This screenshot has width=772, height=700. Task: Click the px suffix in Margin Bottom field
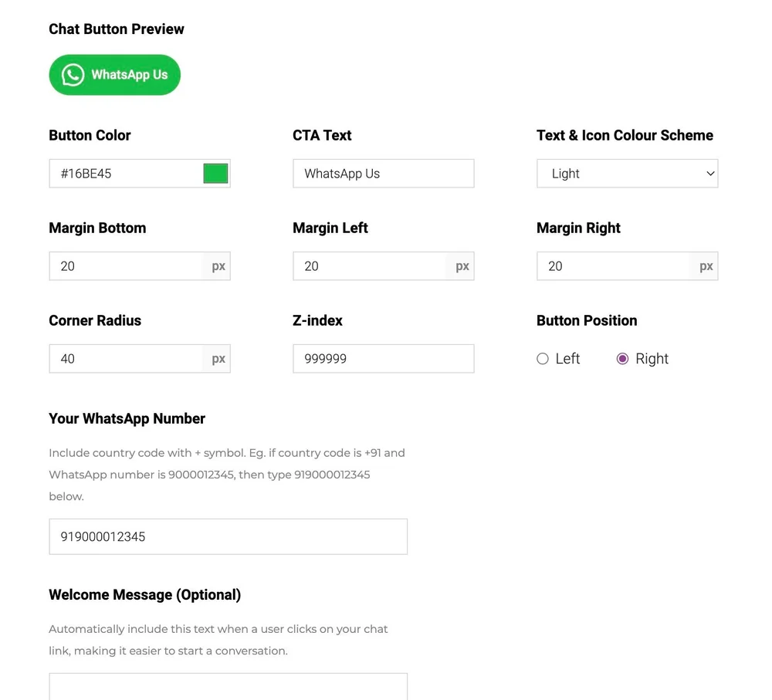(x=218, y=265)
